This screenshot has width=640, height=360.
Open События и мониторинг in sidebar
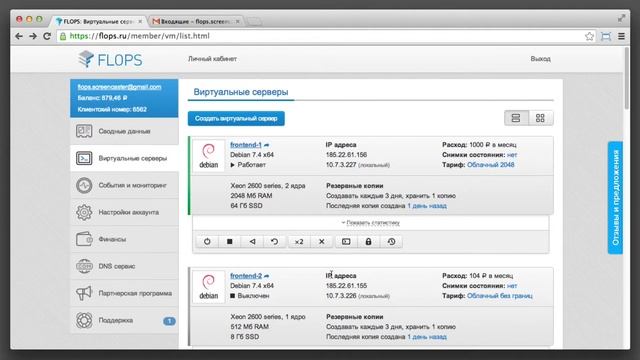(x=124, y=185)
